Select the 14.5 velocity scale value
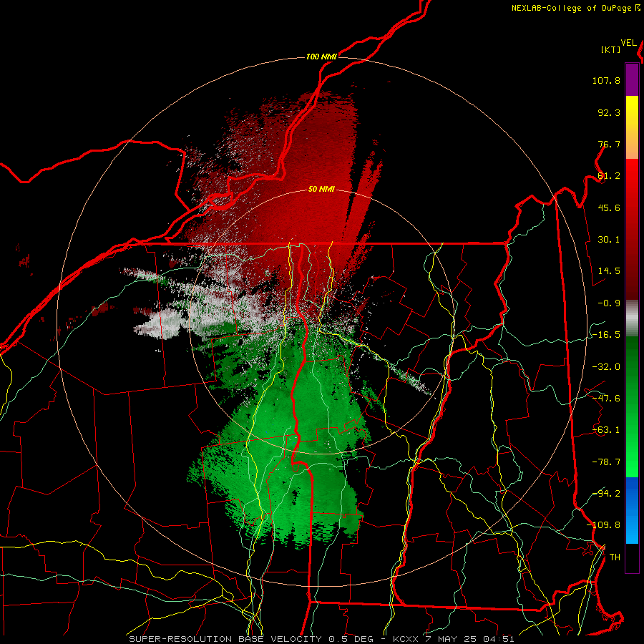644x644 pixels. (x=609, y=271)
